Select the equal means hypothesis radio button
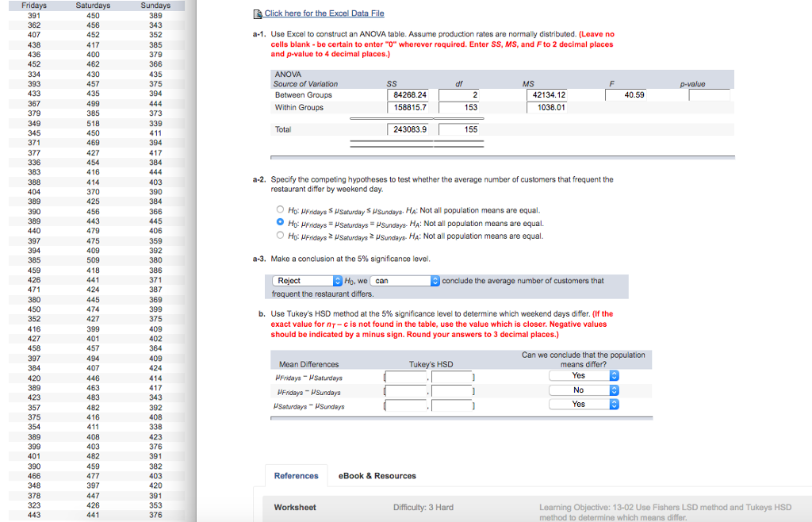 click(x=280, y=221)
